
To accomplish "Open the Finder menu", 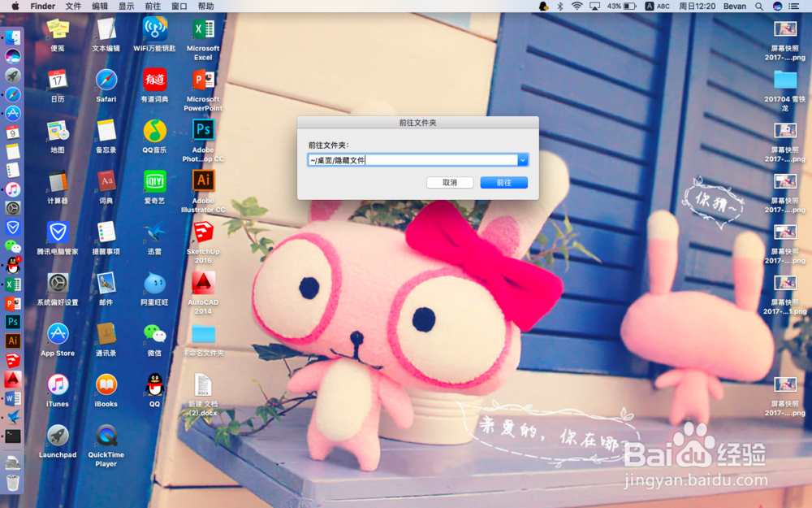I will click(x=42, y=7).
